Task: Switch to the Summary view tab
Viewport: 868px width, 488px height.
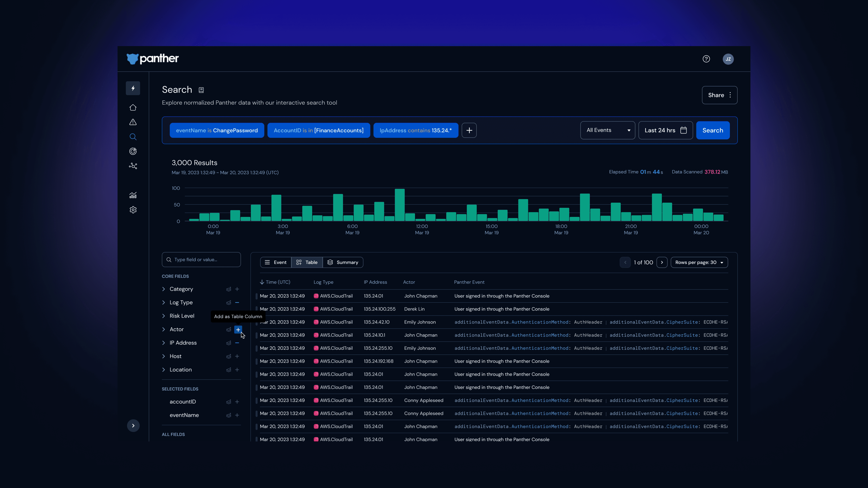Action: [x=343, y=262]
